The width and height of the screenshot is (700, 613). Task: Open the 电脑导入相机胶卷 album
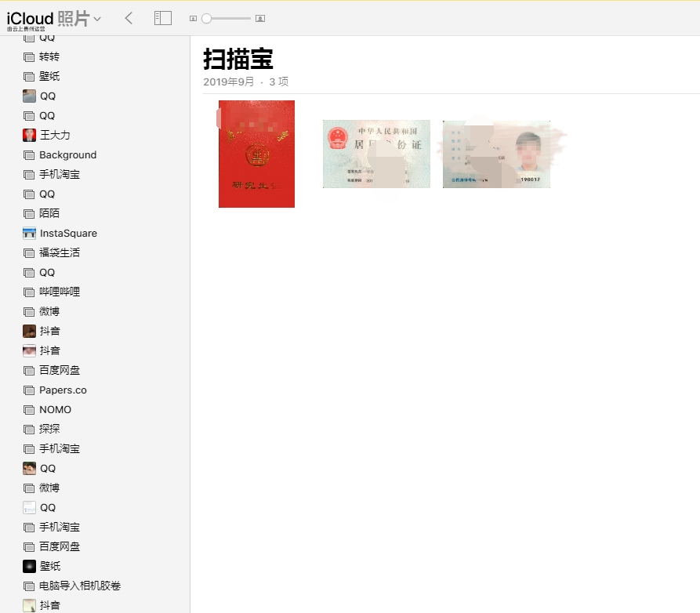[80, 586]
